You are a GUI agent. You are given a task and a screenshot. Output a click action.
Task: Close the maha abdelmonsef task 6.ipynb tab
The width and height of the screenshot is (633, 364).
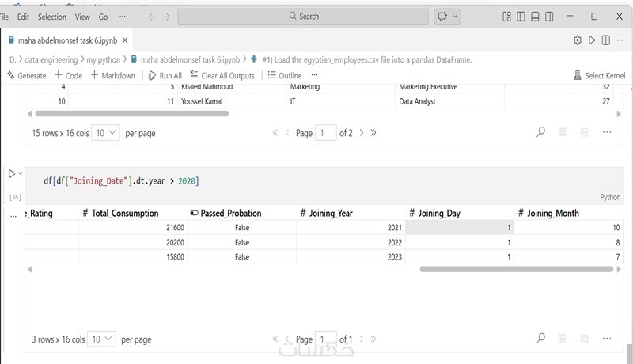point(126,40)
